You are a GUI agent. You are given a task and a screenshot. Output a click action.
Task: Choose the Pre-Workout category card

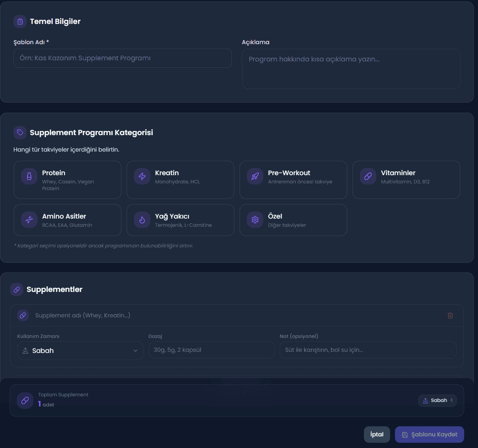point(293,180)
